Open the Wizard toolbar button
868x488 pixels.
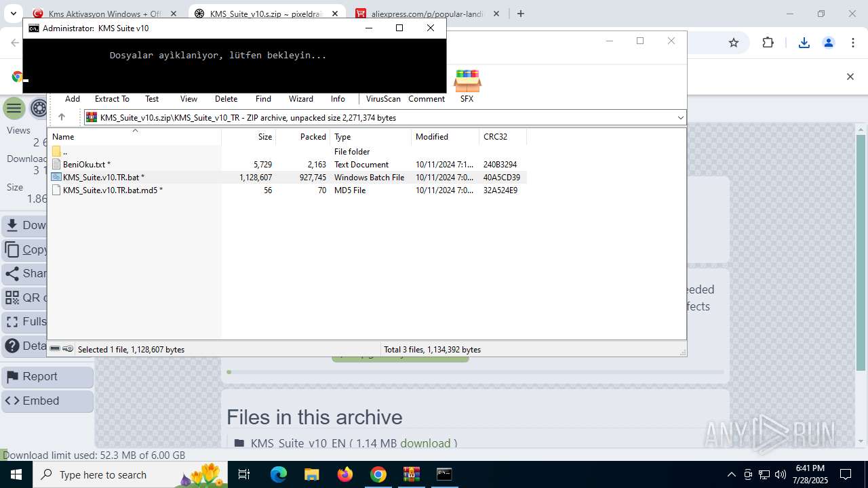(300, 99)
